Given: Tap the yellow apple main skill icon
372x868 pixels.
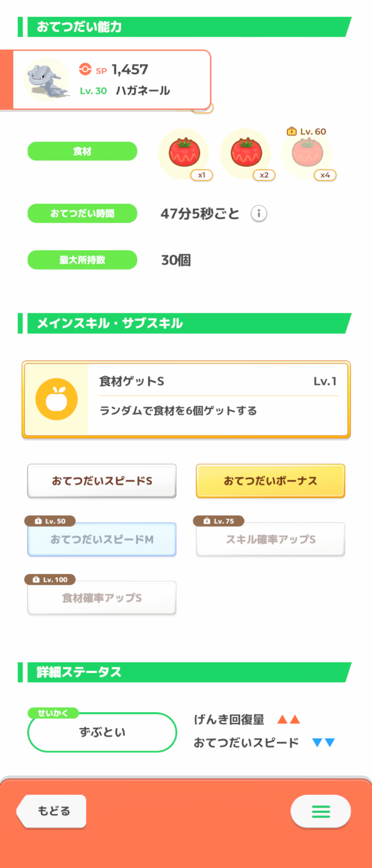Looking at the screenshot, I should (56, 399).
